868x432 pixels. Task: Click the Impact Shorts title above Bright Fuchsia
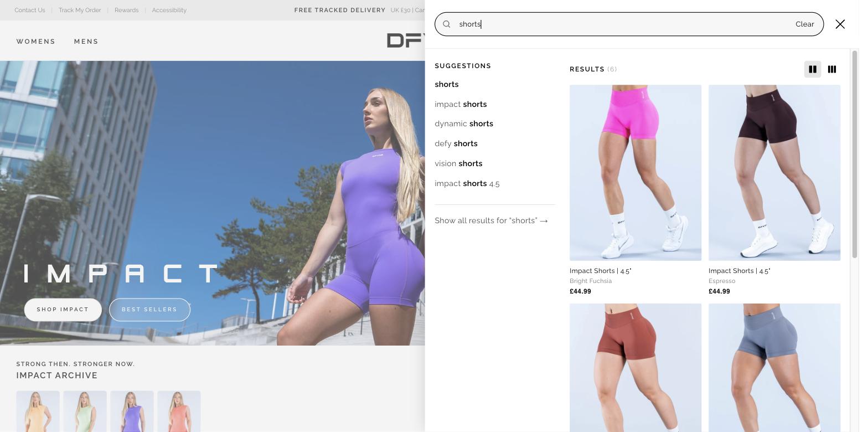tap(601, 271)
